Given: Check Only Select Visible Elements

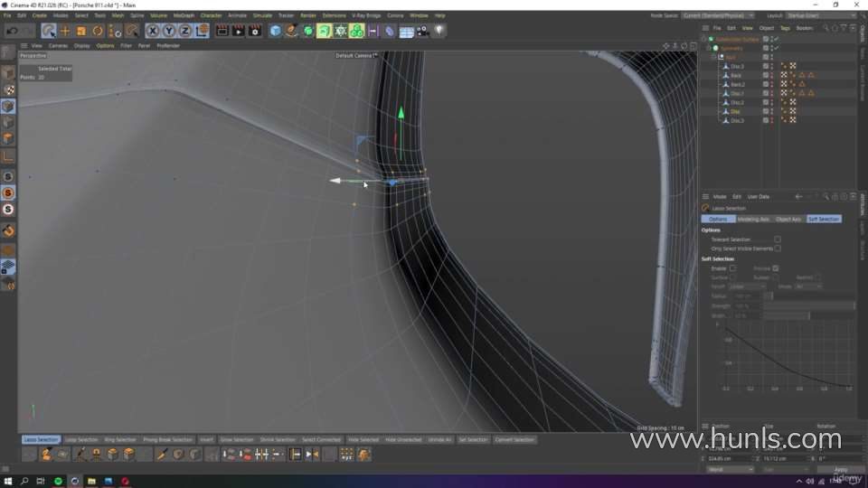Looking at the screenshot, I should coord(777,248).
